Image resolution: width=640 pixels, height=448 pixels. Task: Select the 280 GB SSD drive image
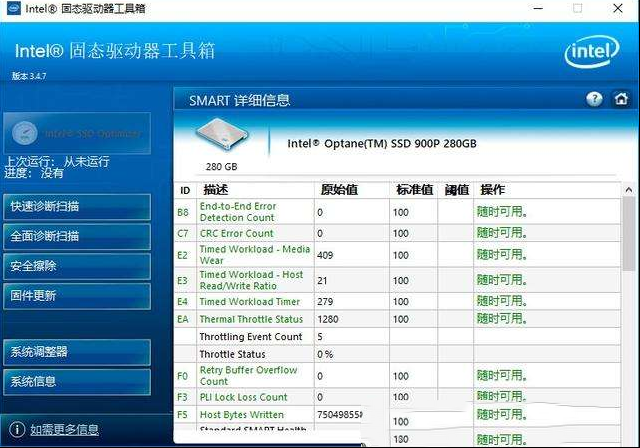coord(222,137)
